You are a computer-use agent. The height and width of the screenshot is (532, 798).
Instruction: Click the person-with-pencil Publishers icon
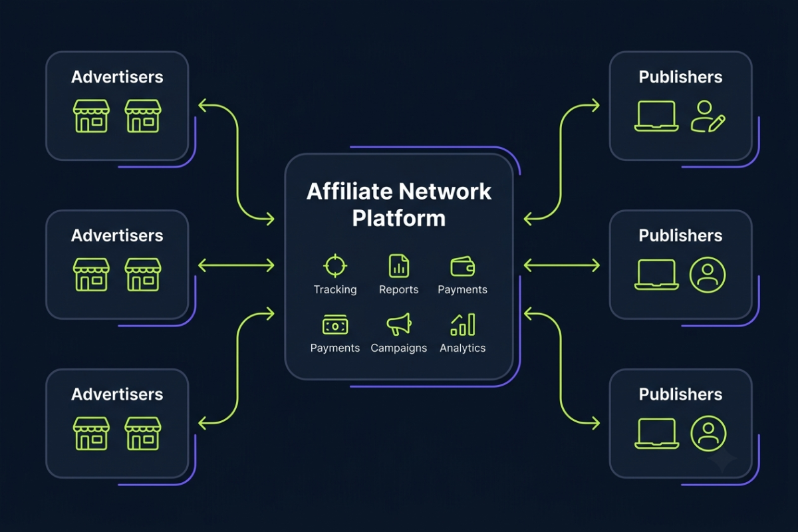[708, 116]
